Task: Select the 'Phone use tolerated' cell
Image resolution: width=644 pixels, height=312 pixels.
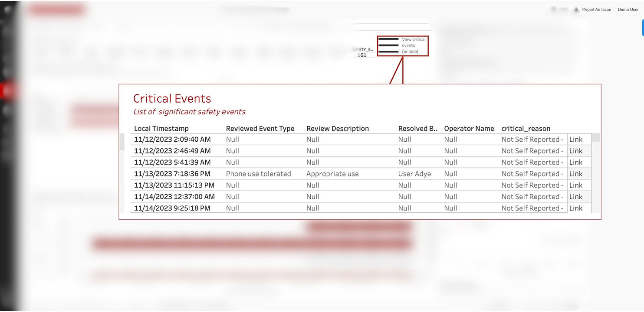Action: (x=258, y=174)
